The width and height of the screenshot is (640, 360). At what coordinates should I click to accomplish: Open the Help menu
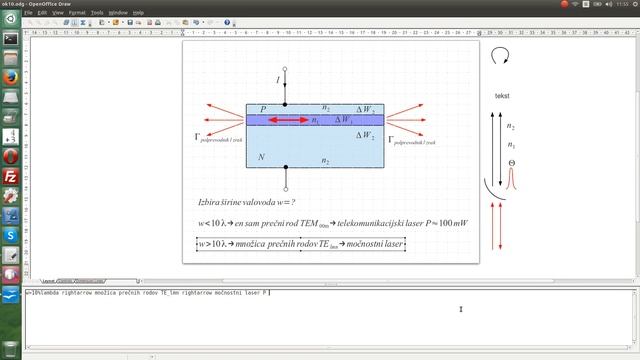tap(138, 13)
